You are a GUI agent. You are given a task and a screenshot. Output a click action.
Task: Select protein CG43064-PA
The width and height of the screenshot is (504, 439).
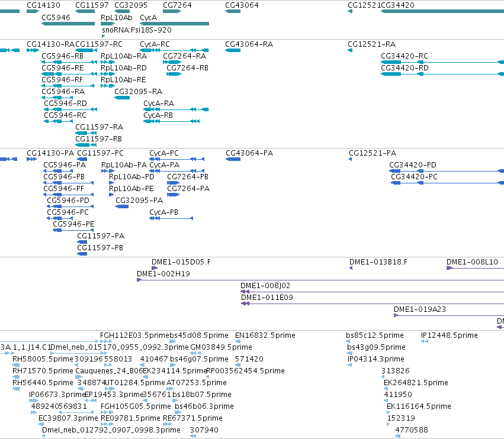(249, 153)
